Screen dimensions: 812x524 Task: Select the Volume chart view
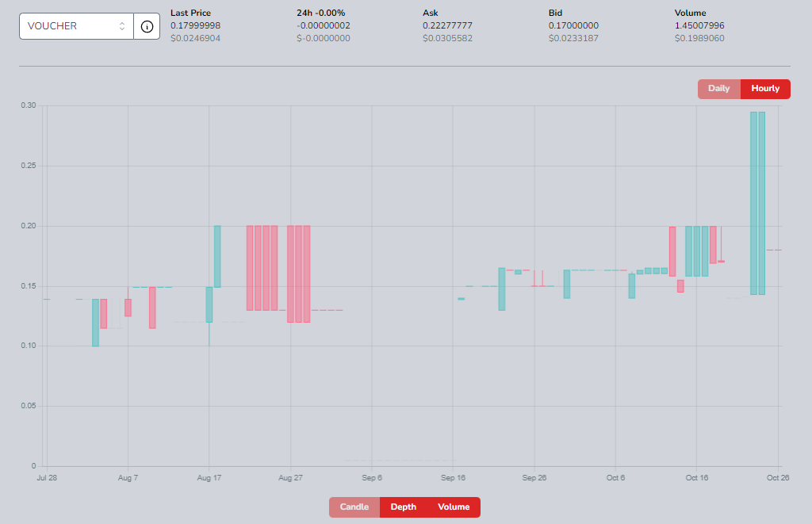tap(454, 507)
